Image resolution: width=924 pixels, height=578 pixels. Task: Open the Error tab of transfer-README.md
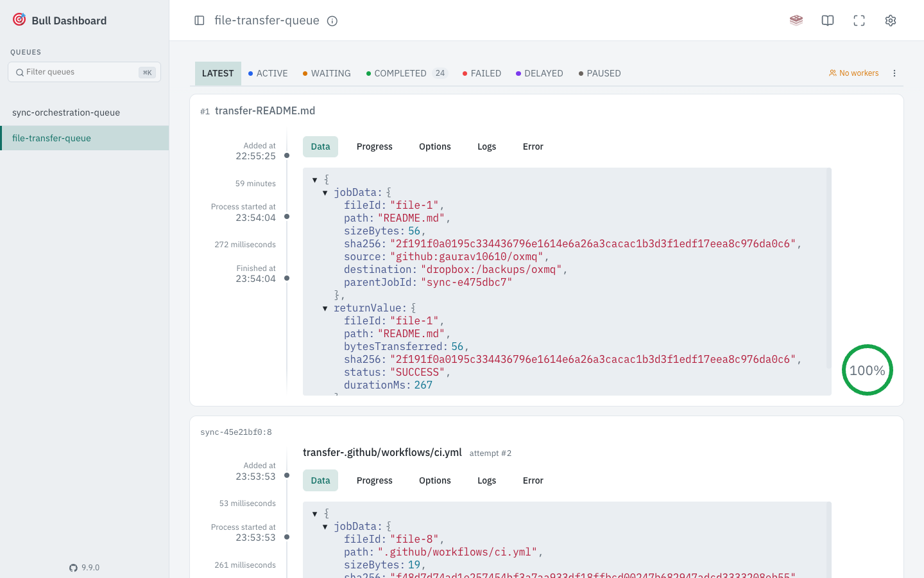tap(533, 146)
